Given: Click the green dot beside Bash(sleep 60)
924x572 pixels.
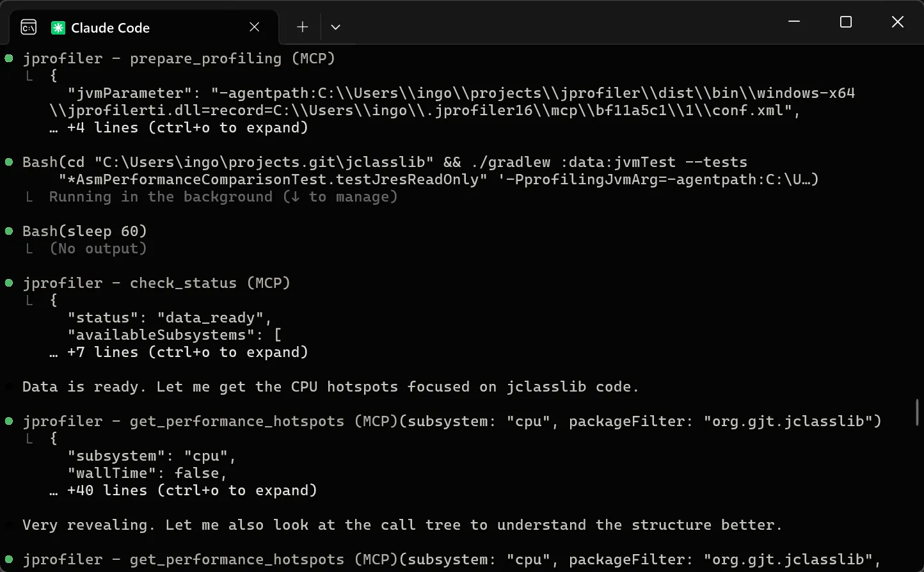Looking at the screenshot, I should pyautogui.click(x=9, y=230).
